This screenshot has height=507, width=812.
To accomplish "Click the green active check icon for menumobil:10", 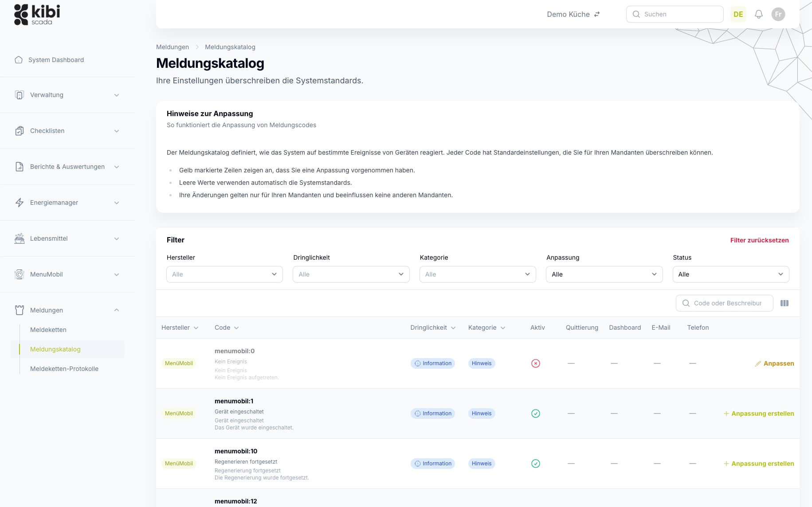I will [536, 464].
